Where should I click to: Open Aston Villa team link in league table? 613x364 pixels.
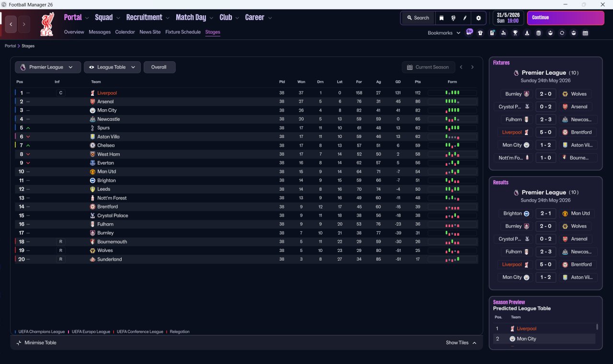click(108, 136)
